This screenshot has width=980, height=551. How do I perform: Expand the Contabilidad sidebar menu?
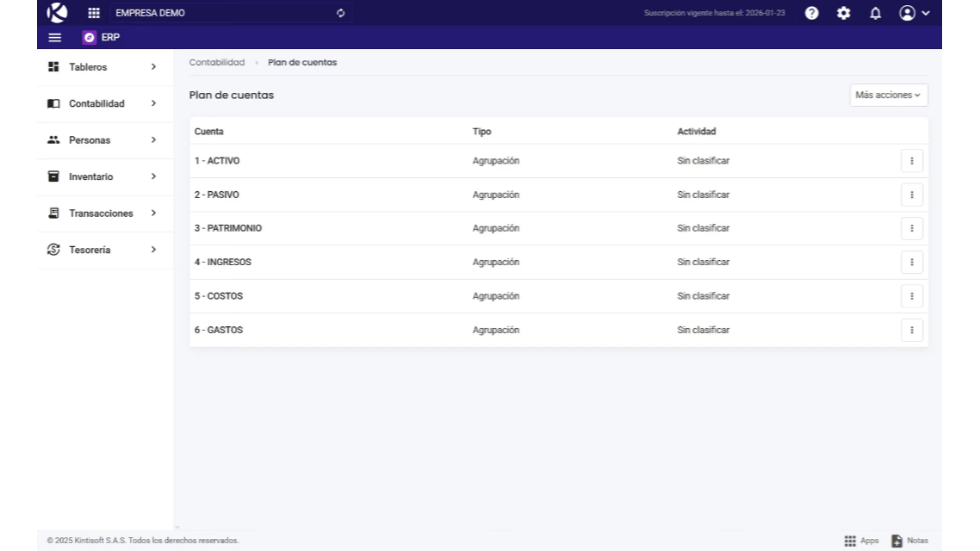(105, 103)
